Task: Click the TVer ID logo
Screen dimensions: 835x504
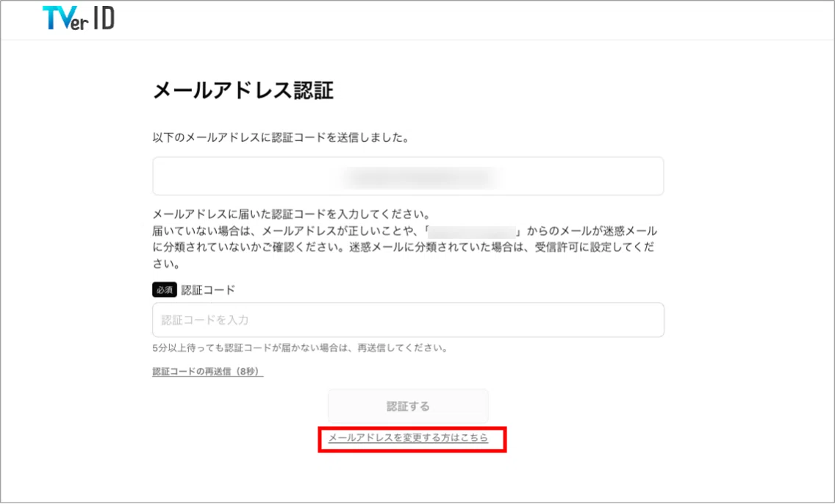Action: click(79, 19)
